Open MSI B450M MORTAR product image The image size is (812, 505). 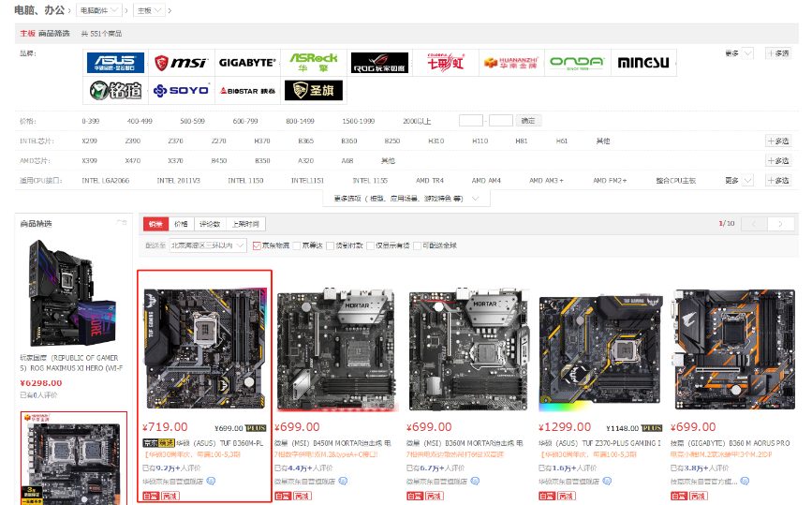click(x=336, y=349)
